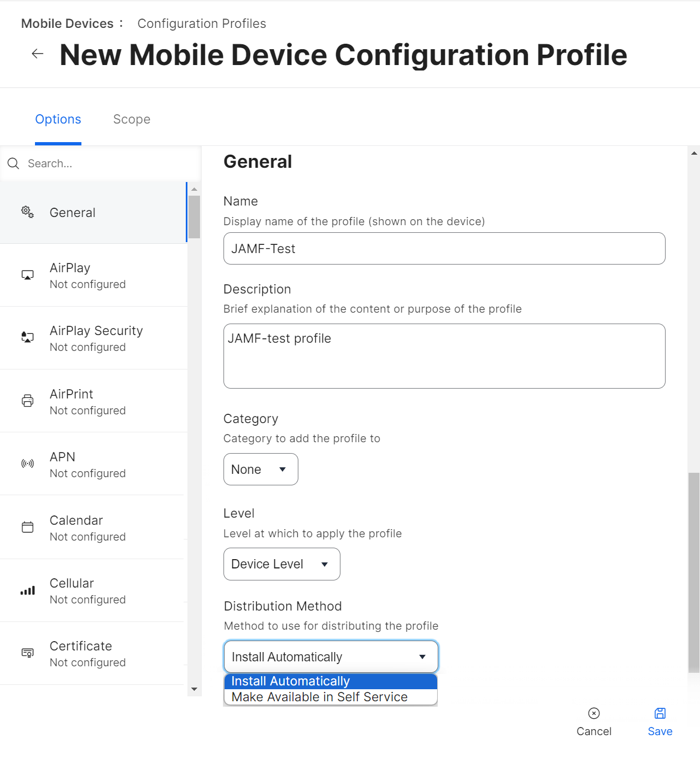700x757 pixels.
Task: Click the AirPlay Security payload icon
Action: [27, 337]
